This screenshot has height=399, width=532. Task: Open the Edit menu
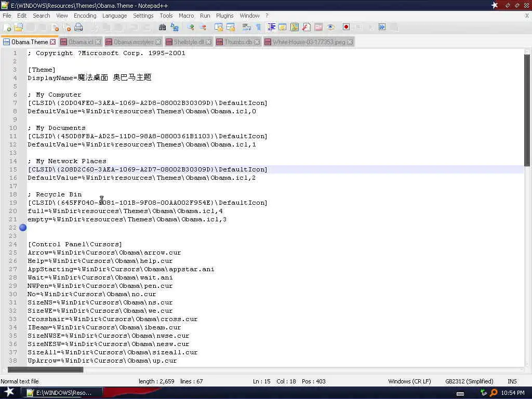22,16
